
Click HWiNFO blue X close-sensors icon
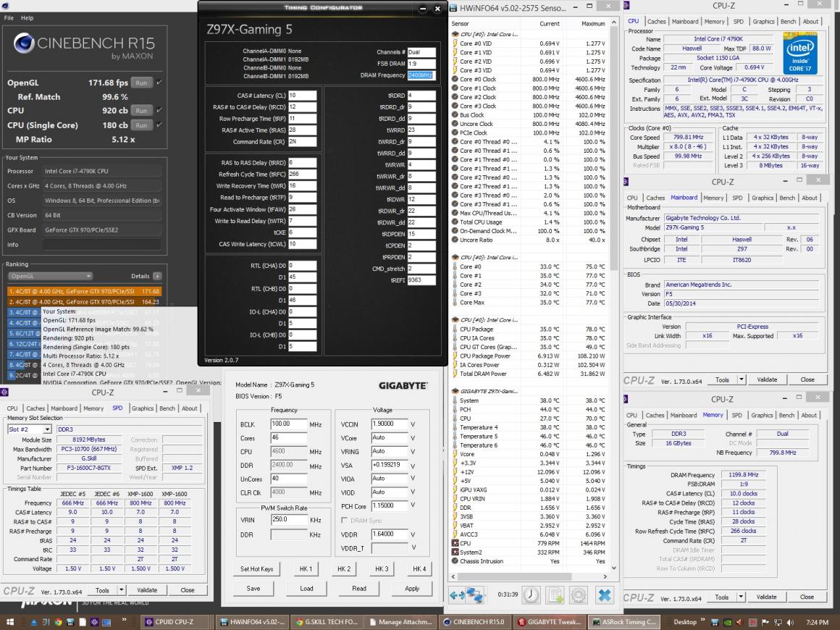tap(604, 595)
